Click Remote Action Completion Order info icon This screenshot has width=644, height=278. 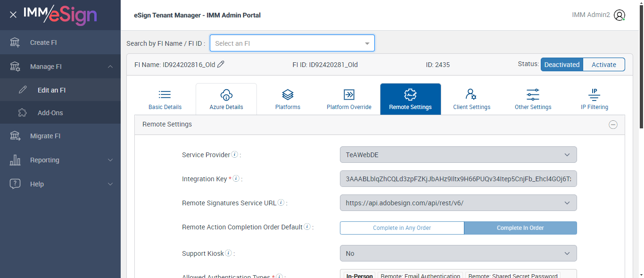click(x=307, y=227)
